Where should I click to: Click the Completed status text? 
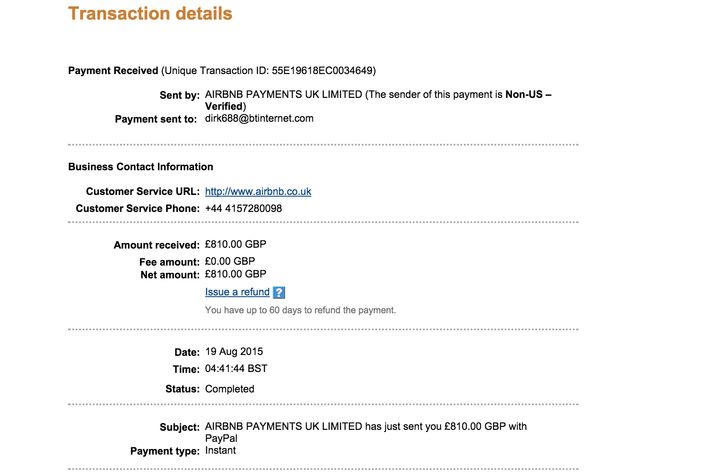pos(230,389)
